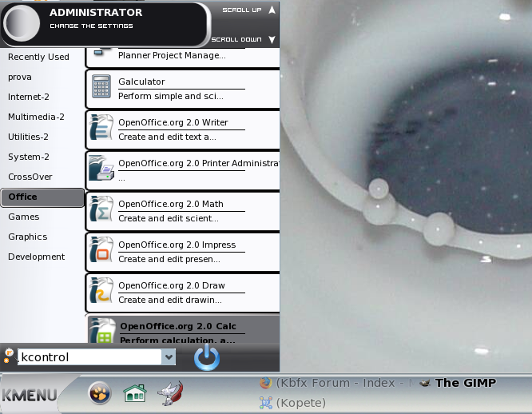Click the kcontrol command input field

click(x=89, y=357)
